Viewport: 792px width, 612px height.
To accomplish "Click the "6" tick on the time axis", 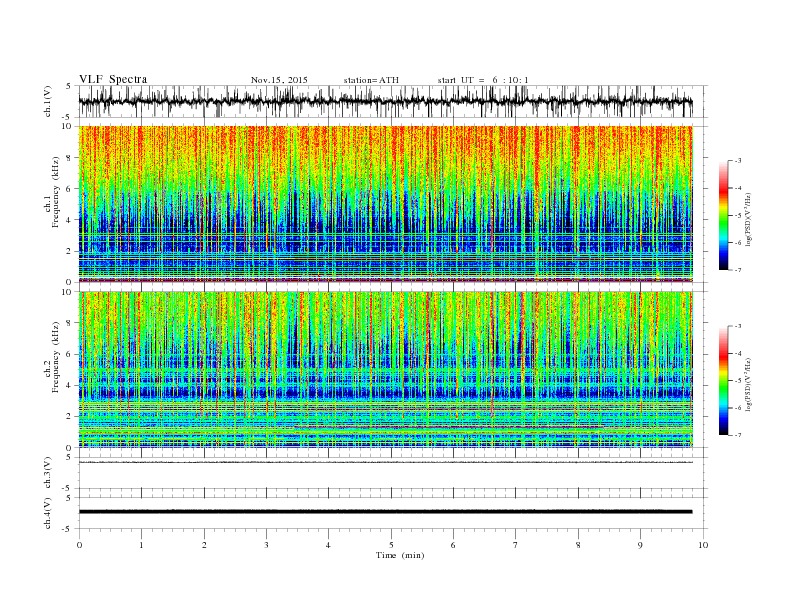I will [x=453, y=545].
